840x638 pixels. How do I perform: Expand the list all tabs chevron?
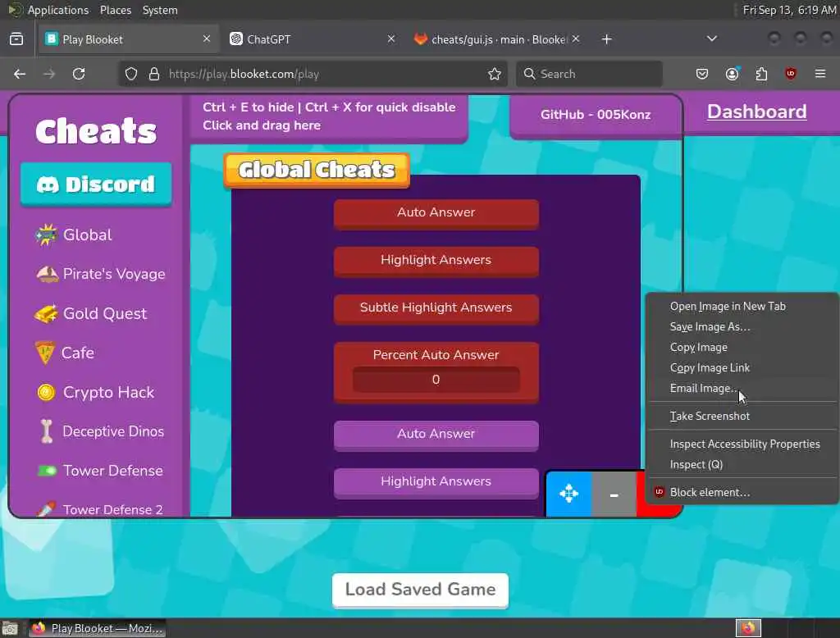[x=711, y=39]
